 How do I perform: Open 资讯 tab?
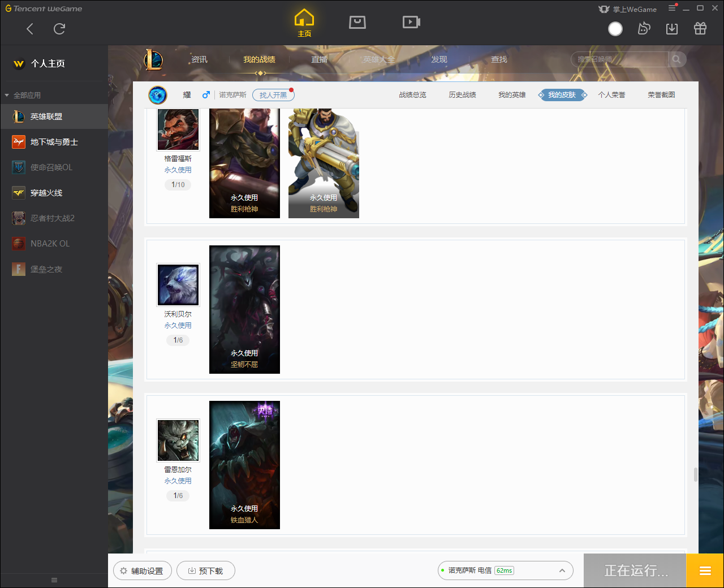(199, 59)
